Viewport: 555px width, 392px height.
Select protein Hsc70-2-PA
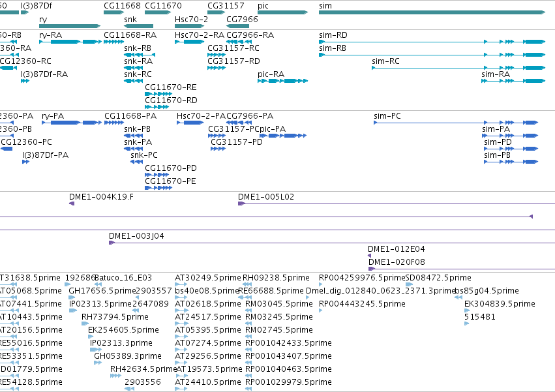coord(190,123)
